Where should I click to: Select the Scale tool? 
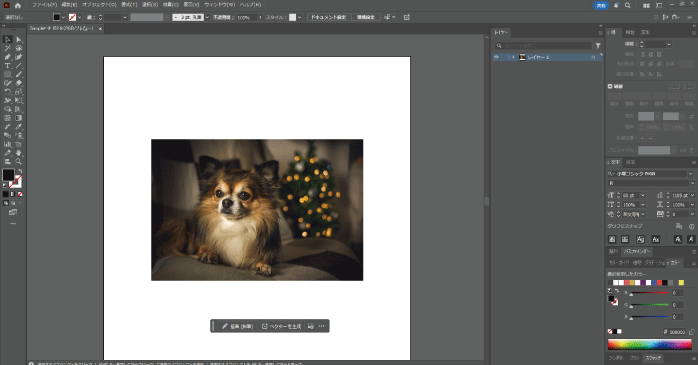[x=19, y=92]
